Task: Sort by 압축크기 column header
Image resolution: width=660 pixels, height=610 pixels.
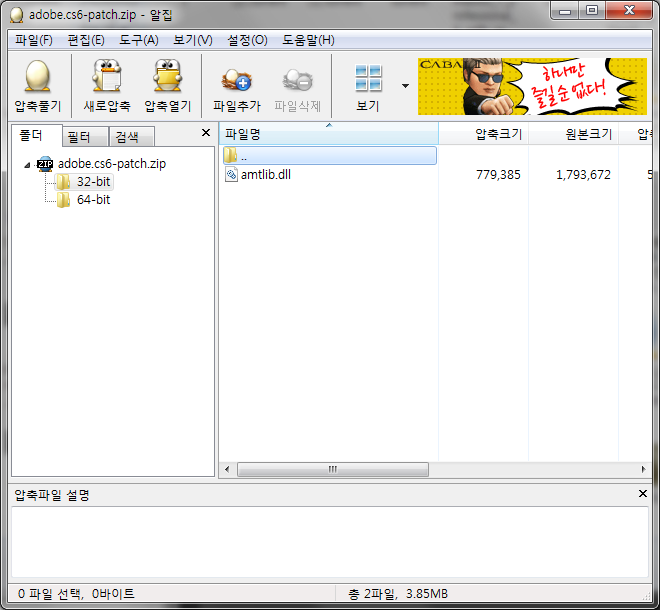Action: point(483,134)
